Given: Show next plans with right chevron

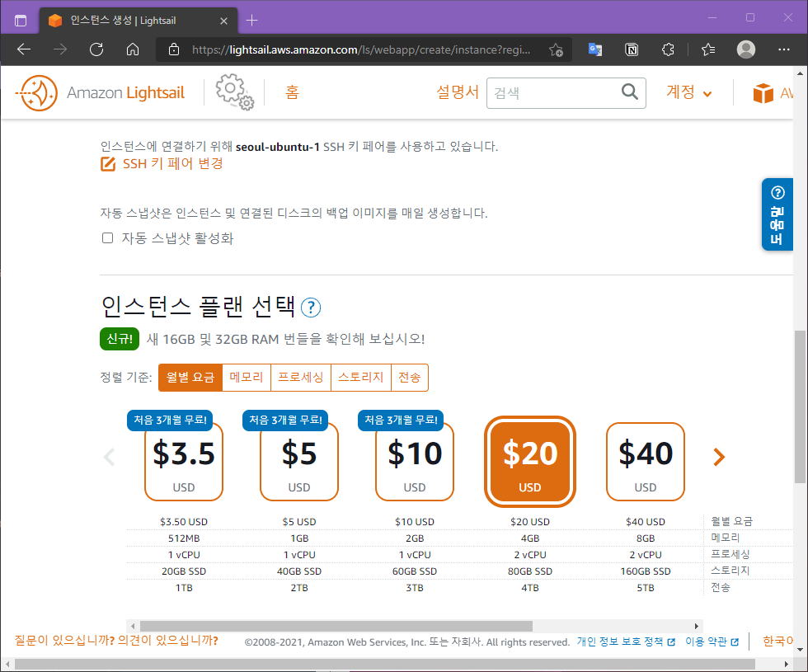Looking at the screenshot, I should coord(719,457).
